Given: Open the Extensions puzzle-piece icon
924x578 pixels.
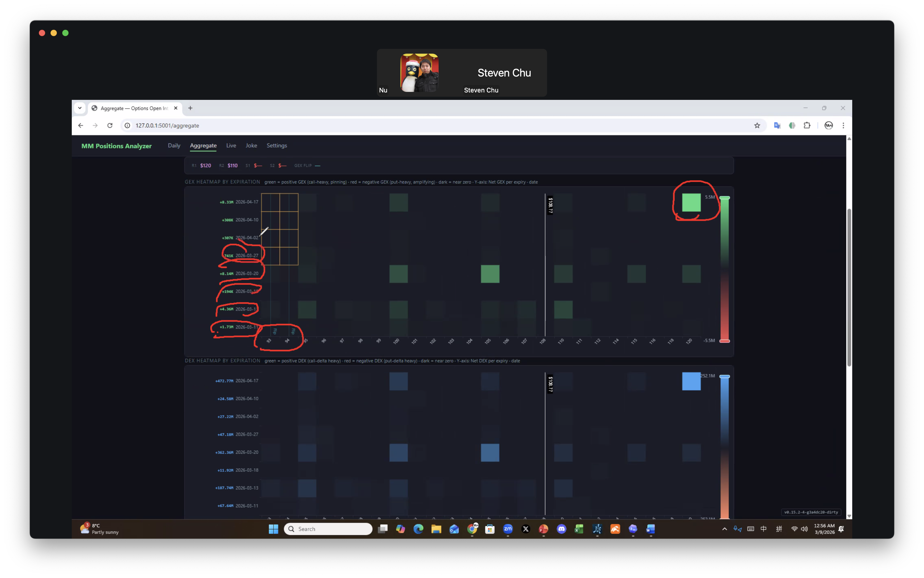Looking at the screenshot, I should (807, 125).
